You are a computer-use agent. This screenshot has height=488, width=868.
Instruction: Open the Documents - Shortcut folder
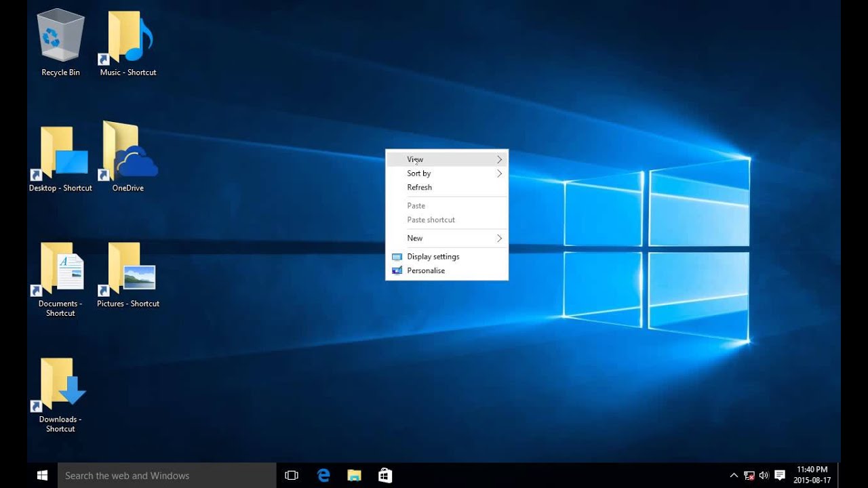click(x=60, y=269)
